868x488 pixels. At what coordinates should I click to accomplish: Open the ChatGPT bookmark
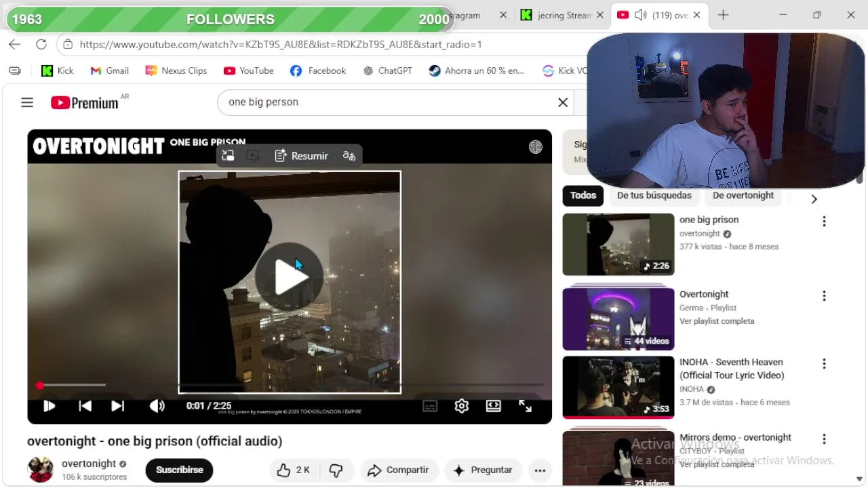pos(388,70)
